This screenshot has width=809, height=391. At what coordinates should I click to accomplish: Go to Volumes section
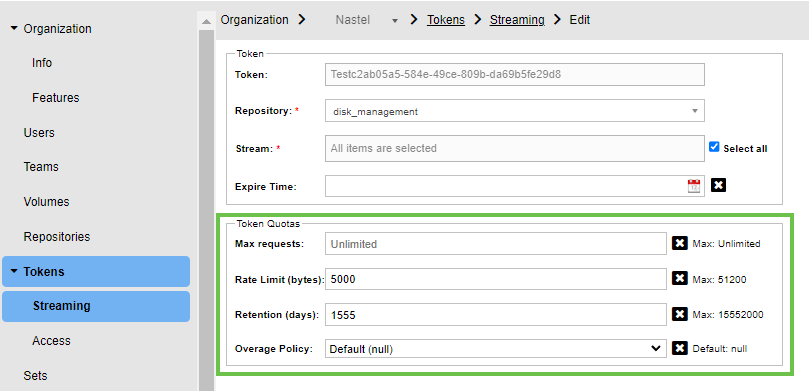(46, 202)
